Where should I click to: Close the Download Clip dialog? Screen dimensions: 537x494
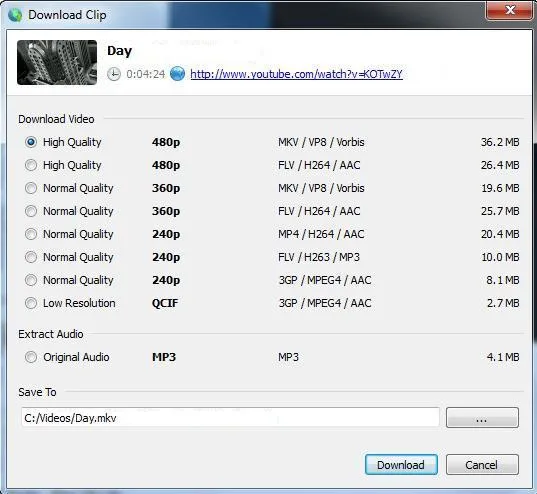click(510, 10)
